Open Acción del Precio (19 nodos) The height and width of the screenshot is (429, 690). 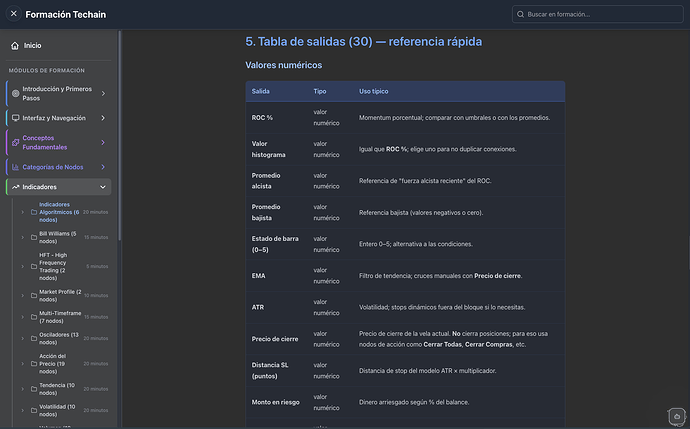(52, 364)
